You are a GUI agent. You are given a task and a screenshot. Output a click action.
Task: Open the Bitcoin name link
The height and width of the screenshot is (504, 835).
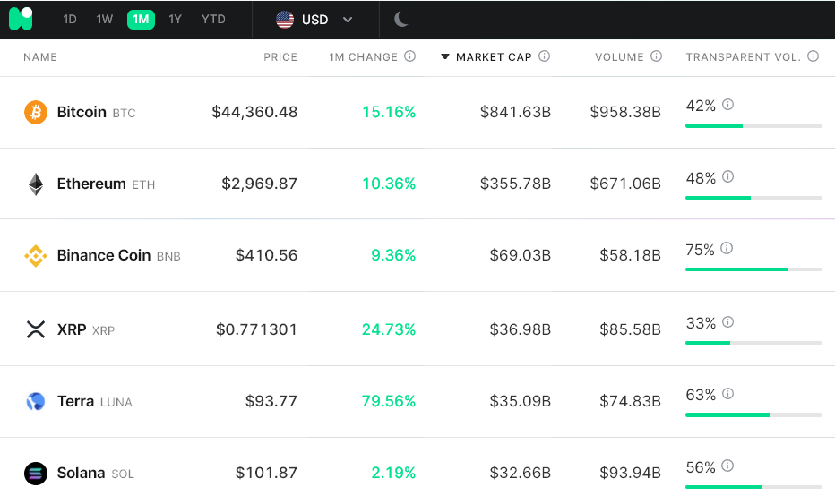pyautogui.click(x=82, y=113)
